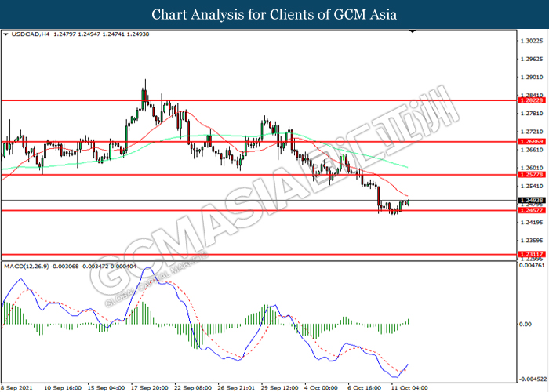549x392 pixels.
Task: Click the 1.27810 price axis value
Action: click(532, 114)
